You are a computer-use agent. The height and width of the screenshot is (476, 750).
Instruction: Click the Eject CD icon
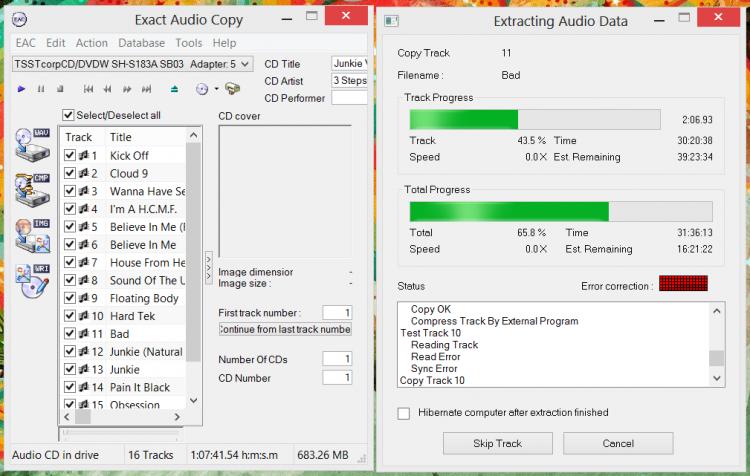click(175, 89)
